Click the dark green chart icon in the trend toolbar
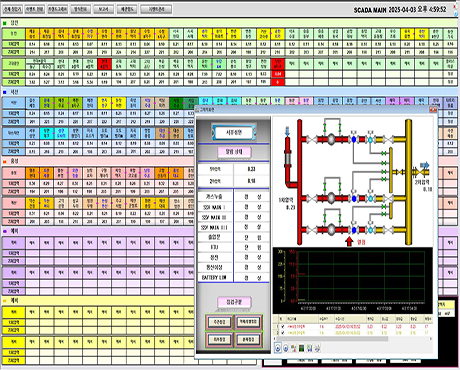460x370 pixels. pyautogui.click(x=302, y=348)
